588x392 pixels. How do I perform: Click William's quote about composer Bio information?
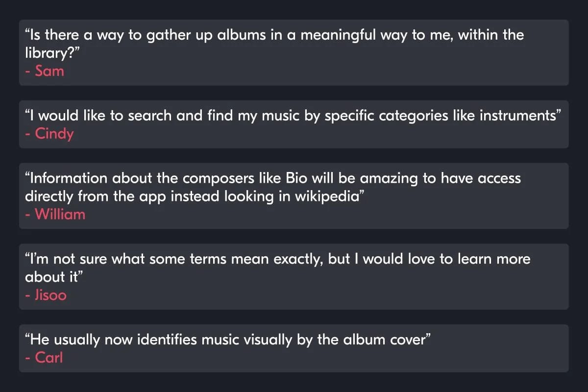(272, 178)
